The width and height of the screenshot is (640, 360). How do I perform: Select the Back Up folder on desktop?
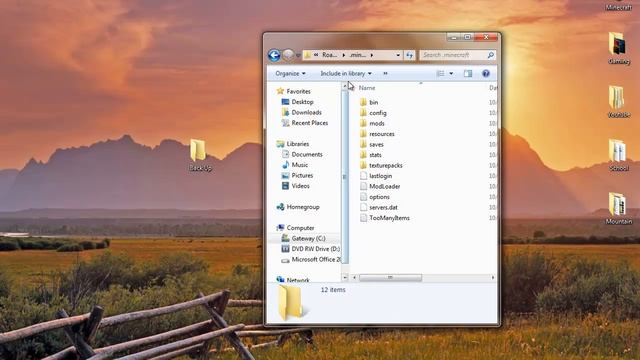pos(200,156)
